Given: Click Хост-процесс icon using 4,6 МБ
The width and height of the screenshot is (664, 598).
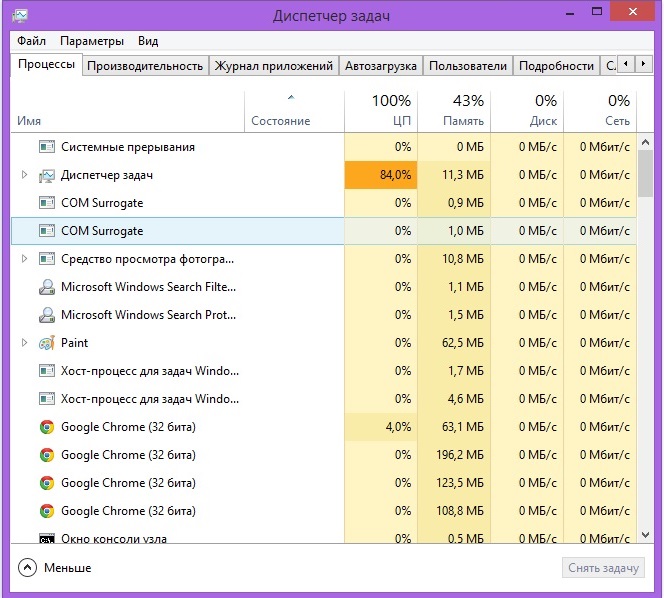Looking at the screenshot, I should (47, 399).
